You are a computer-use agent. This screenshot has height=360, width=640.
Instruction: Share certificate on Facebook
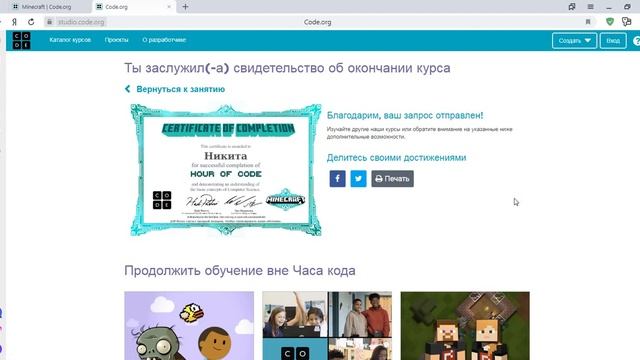point(338,179)
